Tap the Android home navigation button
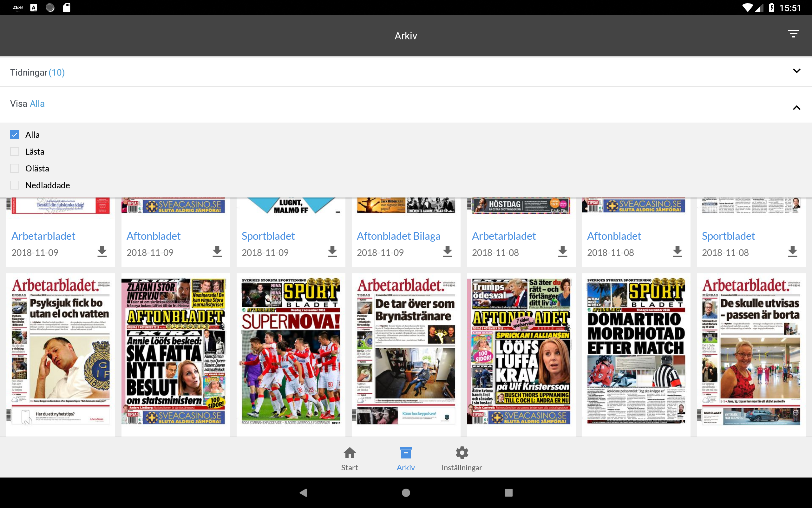This screenshot has height=508, width=812. coord(406,492)
